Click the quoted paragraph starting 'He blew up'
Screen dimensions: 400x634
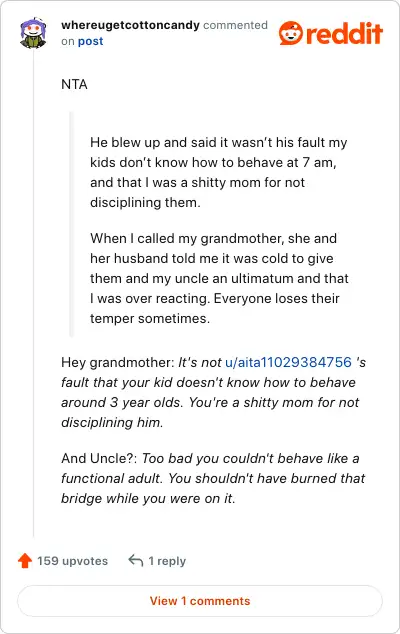tap(218, 172)
